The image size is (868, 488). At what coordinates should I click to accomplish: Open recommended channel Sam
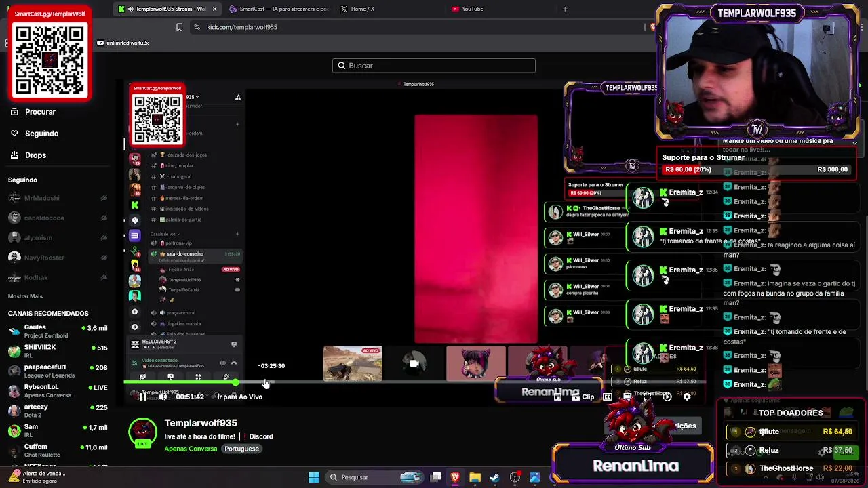pyautogui.click(x=58, y=430)
